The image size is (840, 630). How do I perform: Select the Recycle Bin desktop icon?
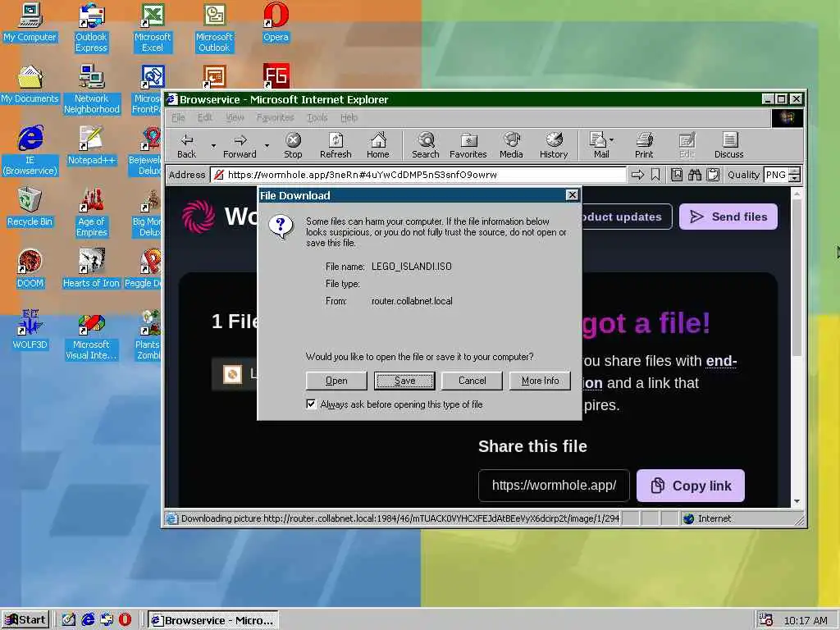[x=30, y=208]
